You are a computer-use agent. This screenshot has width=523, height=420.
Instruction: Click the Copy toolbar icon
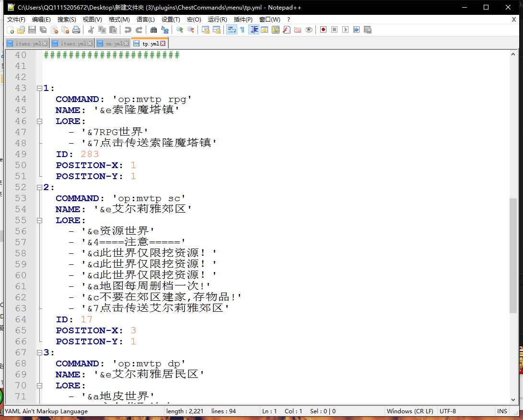[102, 30]
